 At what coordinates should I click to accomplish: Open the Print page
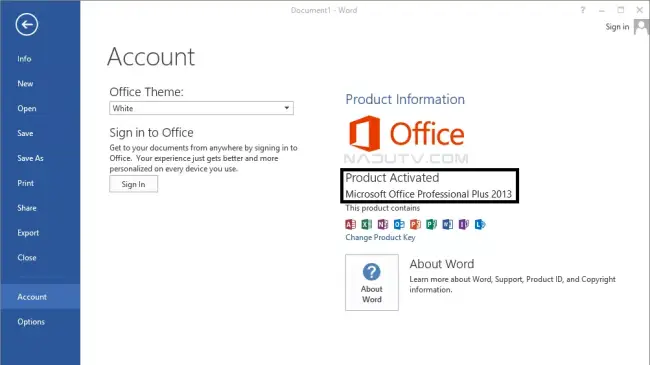click(x=25, y=183)
